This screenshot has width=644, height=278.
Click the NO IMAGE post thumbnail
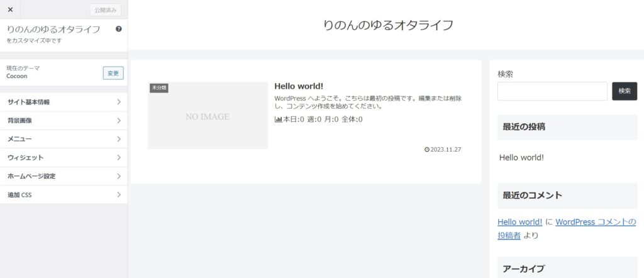coord(208,115)
